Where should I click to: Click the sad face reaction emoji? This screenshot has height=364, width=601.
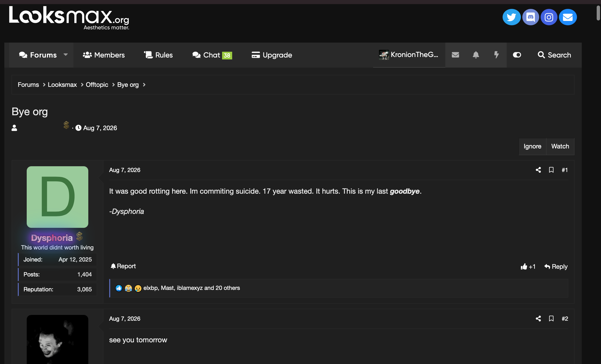pyautogui.click(x=138, y=288)
